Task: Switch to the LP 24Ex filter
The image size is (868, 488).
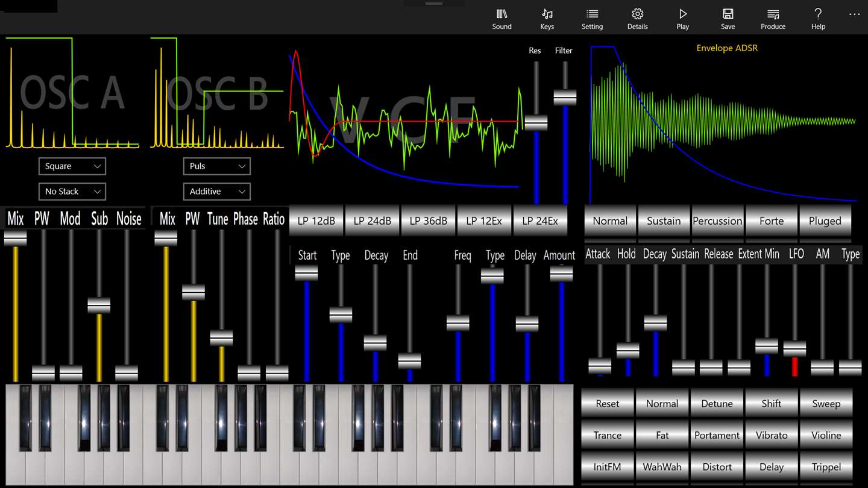Action: pos(540,221)
